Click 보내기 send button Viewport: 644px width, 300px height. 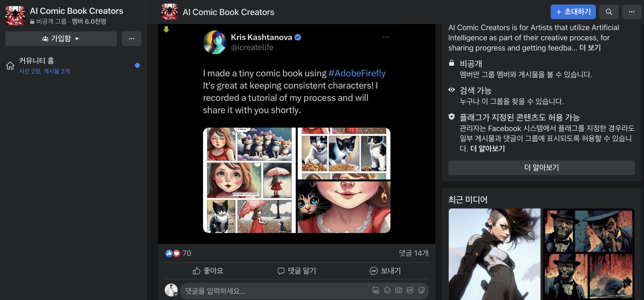(x=385, y=271)
